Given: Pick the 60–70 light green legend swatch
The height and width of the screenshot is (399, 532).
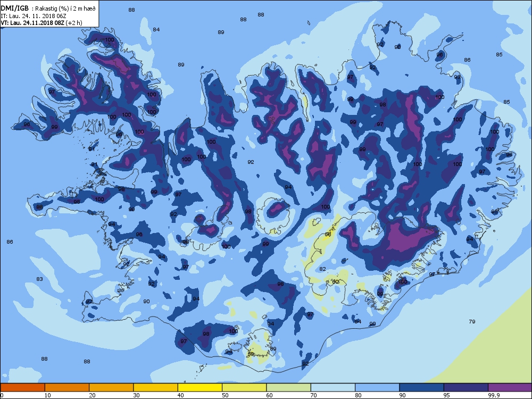Looking at the screenshot, I should click(x=289, y=387).
